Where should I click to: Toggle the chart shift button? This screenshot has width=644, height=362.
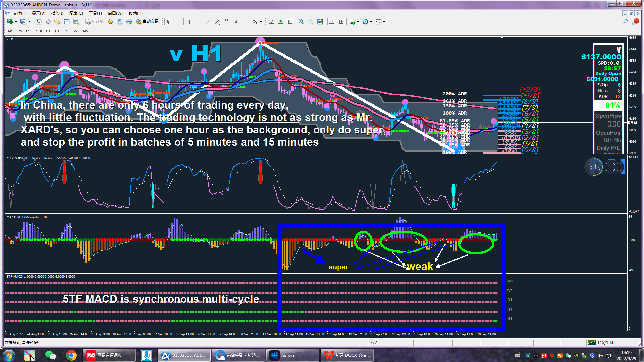point(341,22)
